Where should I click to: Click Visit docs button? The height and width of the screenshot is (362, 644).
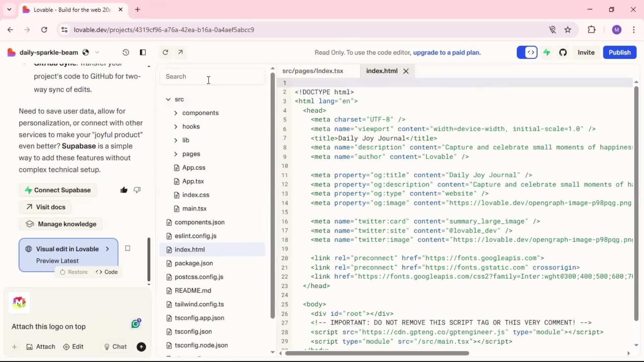[46, 207]
